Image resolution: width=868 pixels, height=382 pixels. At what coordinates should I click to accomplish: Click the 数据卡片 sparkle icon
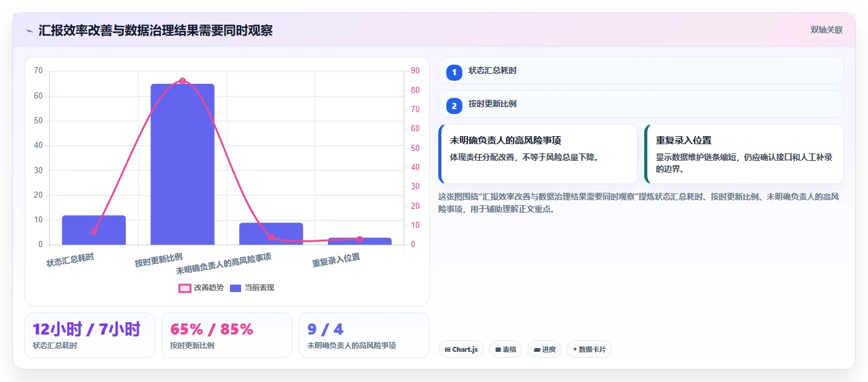[575, 349]
